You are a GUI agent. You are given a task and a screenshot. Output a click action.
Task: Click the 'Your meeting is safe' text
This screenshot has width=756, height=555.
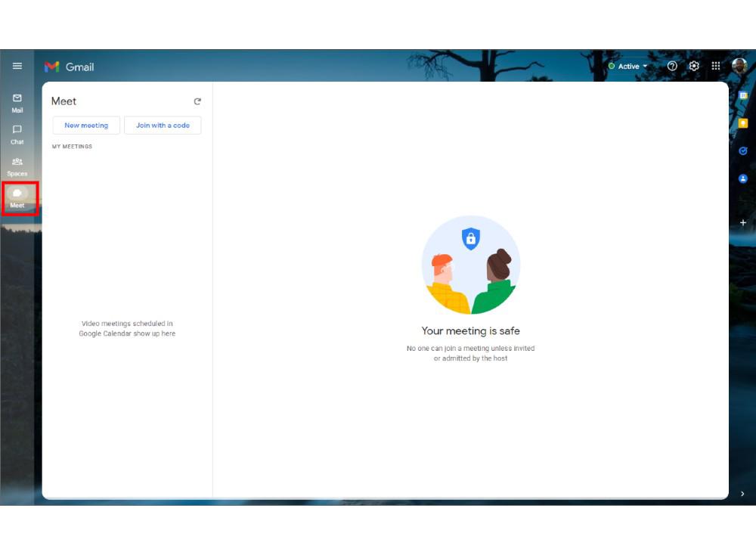(x=470, y=330)
